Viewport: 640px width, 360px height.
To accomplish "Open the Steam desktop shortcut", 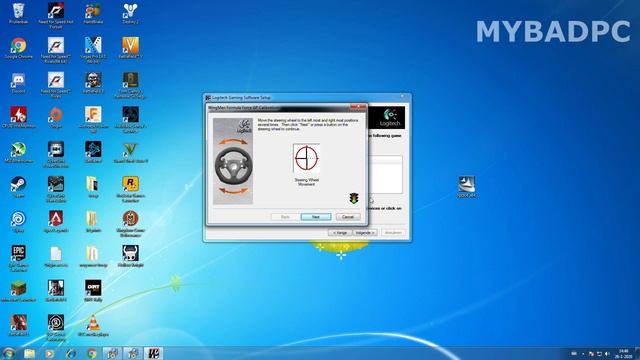I will [18, 187].
